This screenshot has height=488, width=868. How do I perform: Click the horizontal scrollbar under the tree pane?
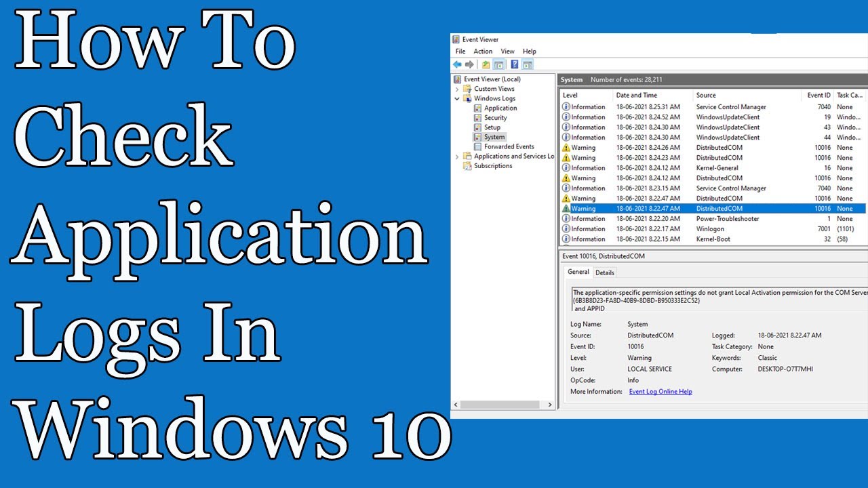pyautogui.click(x=502, y=405)
